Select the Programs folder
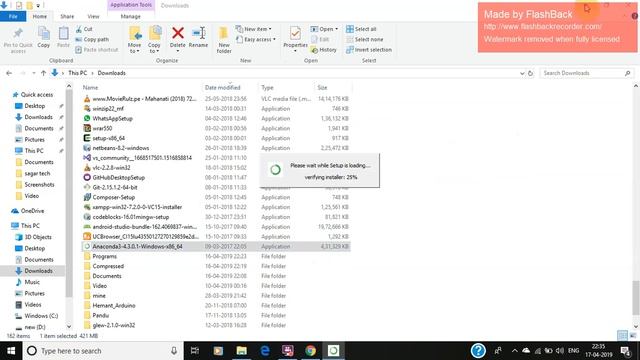Viewport: 640px width, 360px height. click(x=104, y=256)
